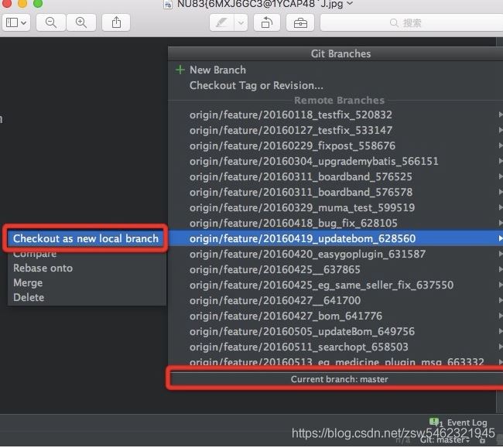The image size is (503, 448).
Task: Open the Share menu in Preview toolbar
Action: (x=116, y=22)
